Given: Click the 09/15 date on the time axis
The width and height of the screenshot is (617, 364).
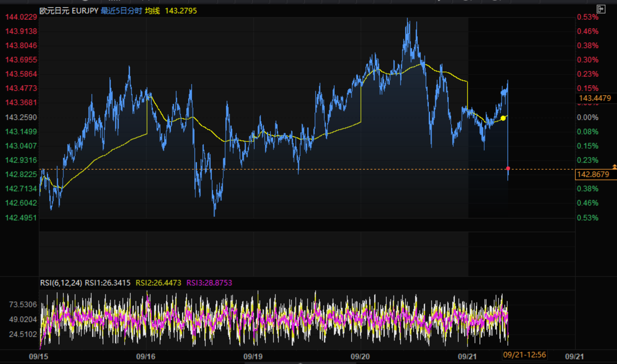Looking at the screenshot, I should pos(38,356).
